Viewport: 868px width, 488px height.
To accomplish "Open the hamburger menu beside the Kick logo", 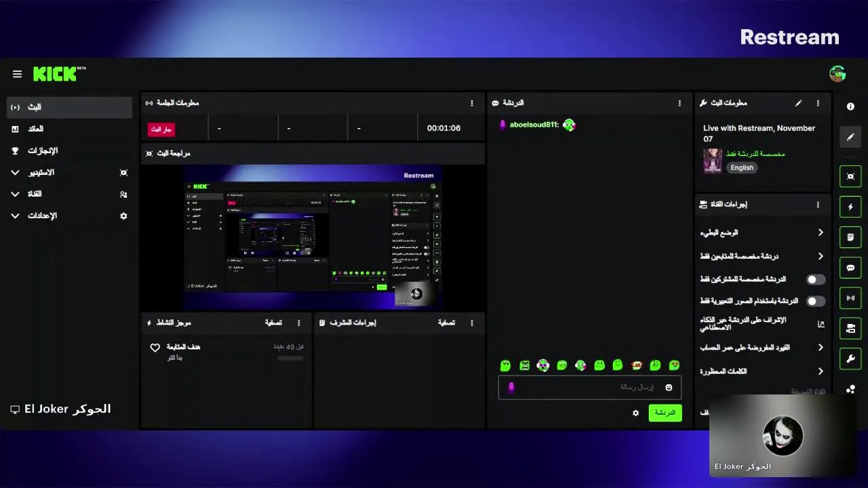I will [17, 74].
